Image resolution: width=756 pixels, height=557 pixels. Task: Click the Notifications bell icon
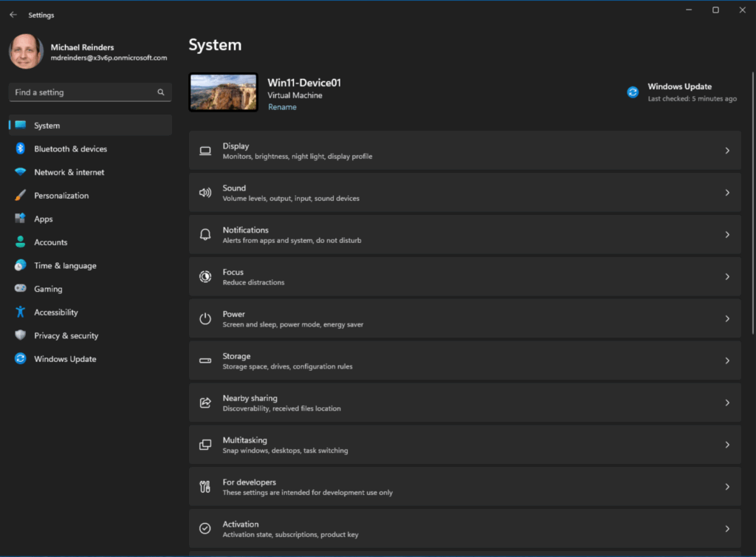[205, 235]
